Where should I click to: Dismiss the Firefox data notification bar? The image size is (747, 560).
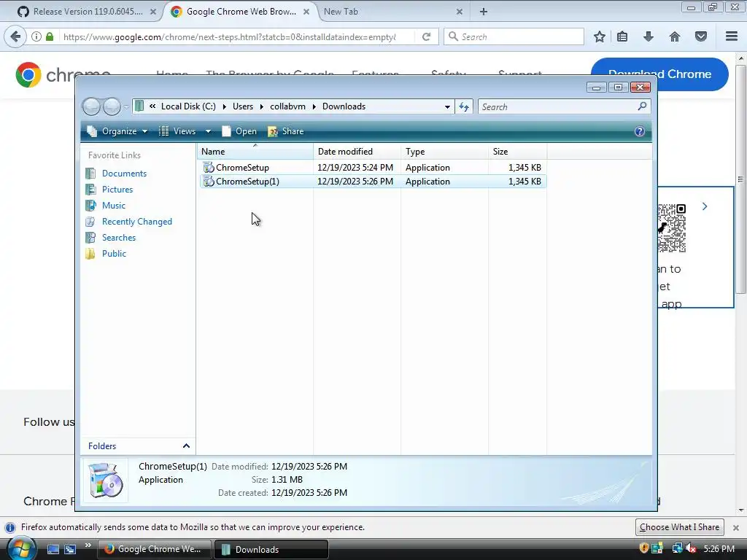point(735,528)
